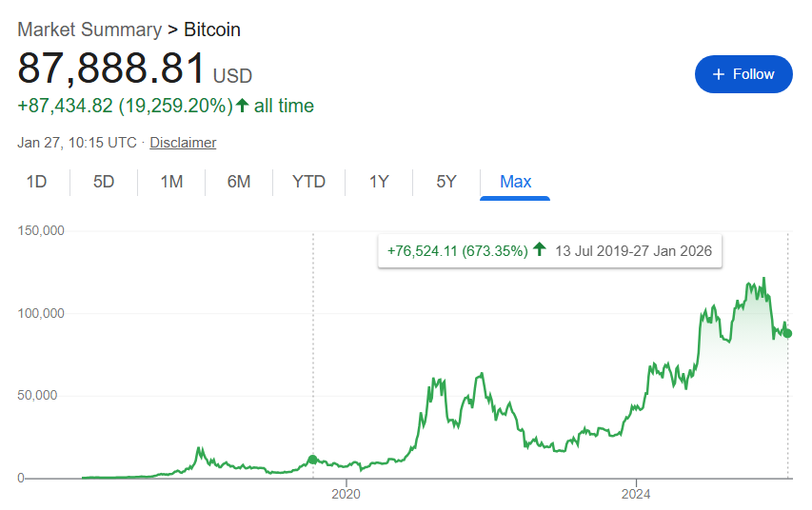Click the 13 Jul 2019 chart marker dot
Screen dimensions: 812x510
click(313, 461)
